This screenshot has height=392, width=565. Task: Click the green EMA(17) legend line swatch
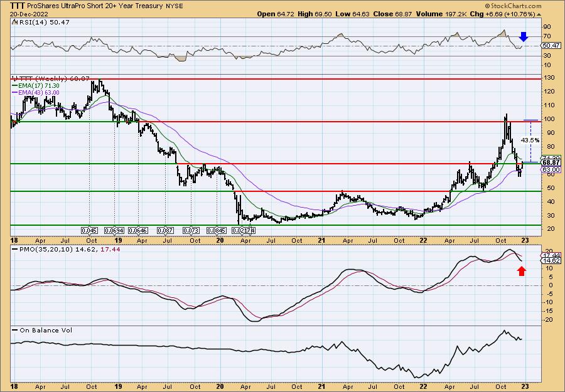15,86
